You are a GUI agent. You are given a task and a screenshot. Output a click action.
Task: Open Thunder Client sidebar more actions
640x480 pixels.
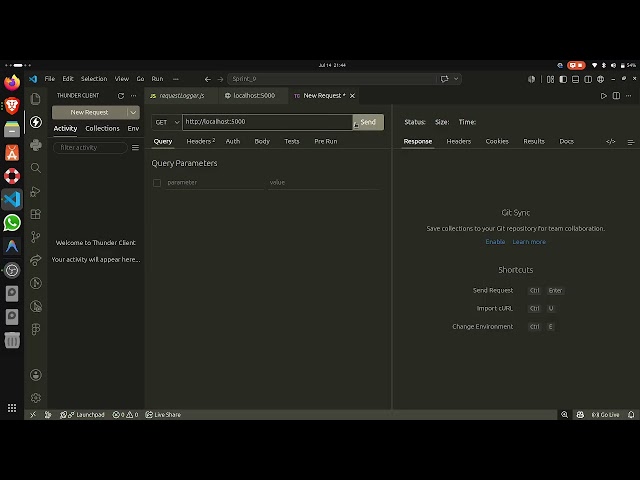tap(133, 96)
